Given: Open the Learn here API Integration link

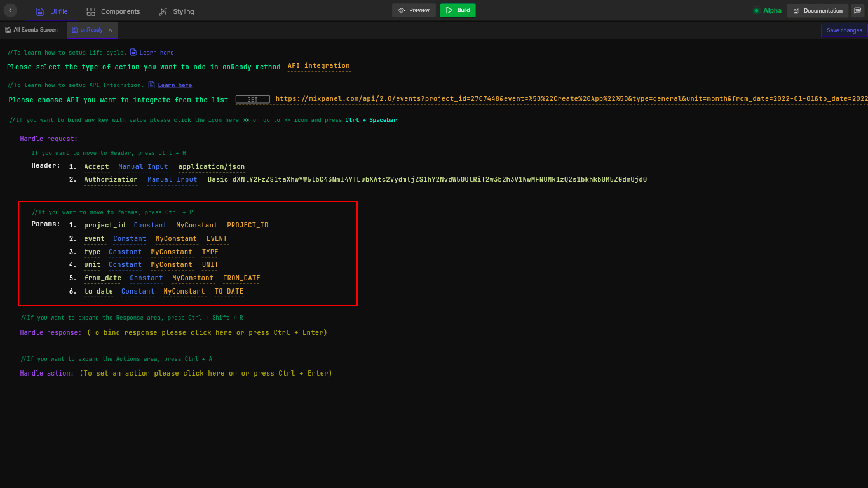Looking at the screenshot, I should tap(174, 85).
